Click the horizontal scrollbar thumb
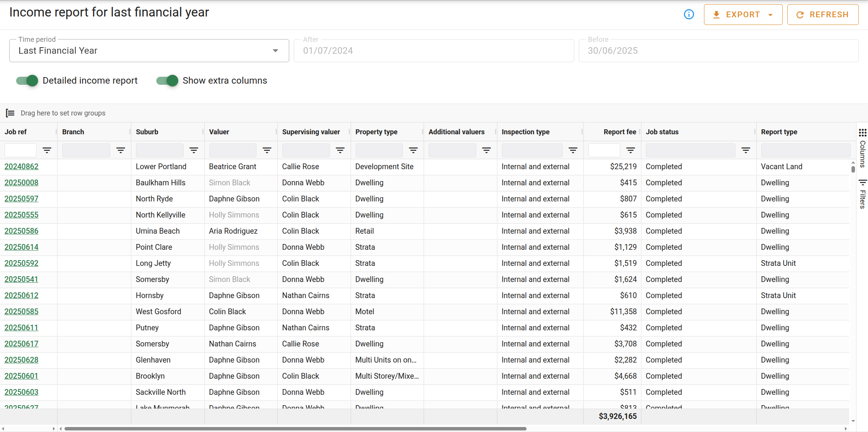Viewport: 868px width, 432px height. (295, 429)
